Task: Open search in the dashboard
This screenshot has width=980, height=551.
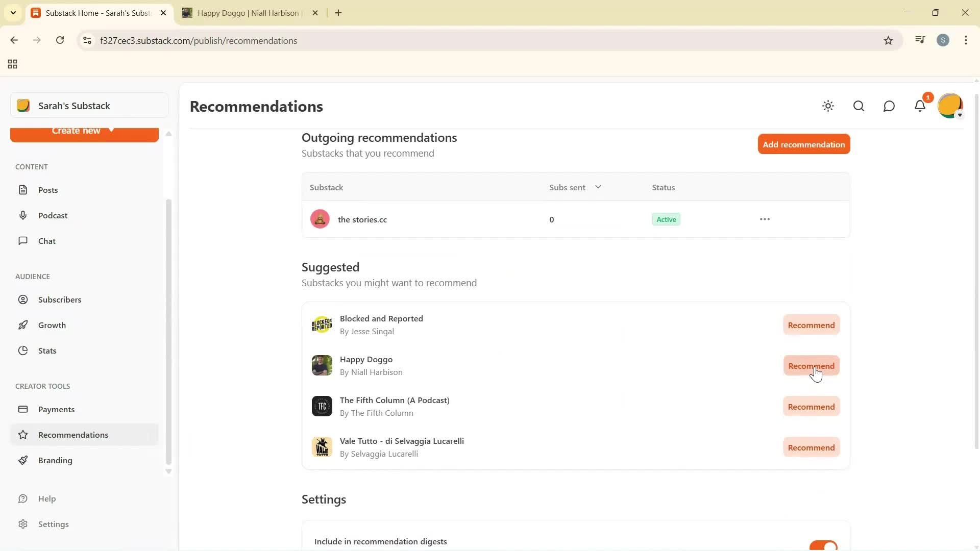Action: (x=859, y=106)
